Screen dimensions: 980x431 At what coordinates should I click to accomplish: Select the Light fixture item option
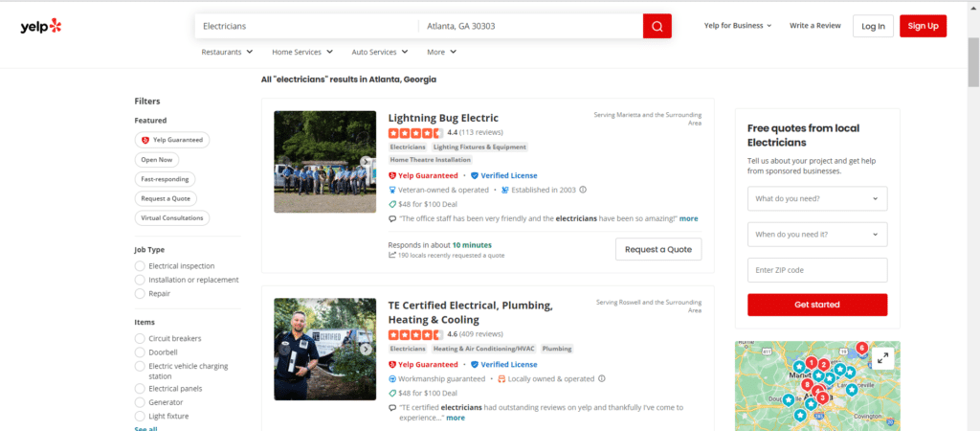coord(140,416)
